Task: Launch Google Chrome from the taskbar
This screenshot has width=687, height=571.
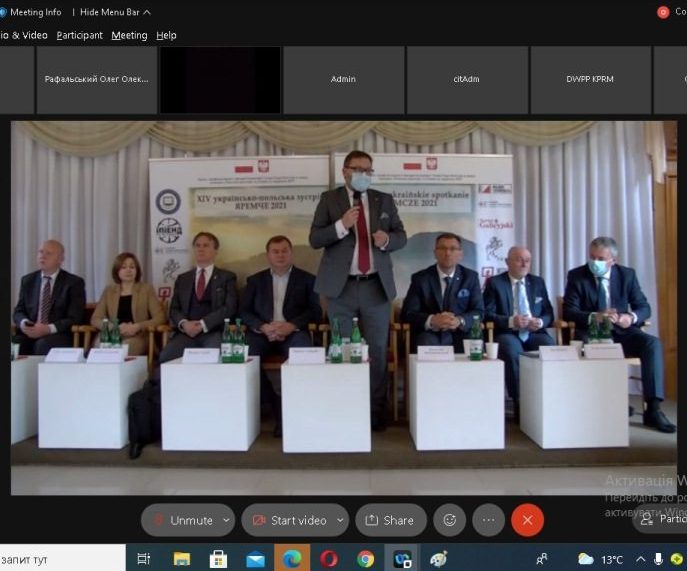Action: 366,559
